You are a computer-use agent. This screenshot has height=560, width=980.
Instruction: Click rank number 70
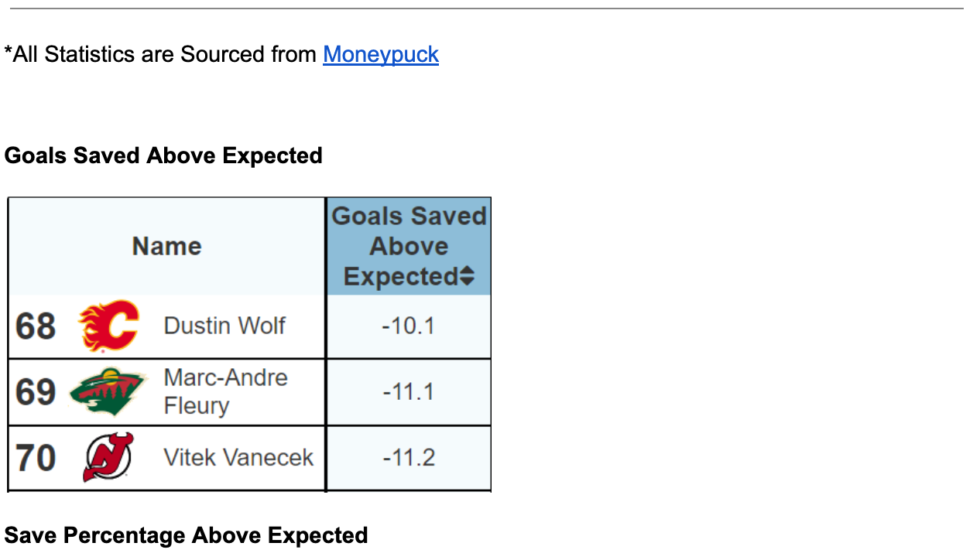pos(36,458)
